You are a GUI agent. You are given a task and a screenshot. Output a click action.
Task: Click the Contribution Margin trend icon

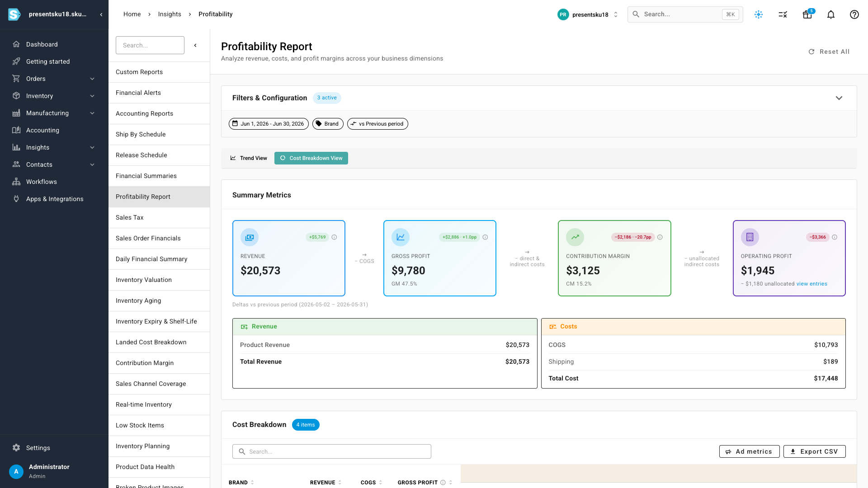point(575,237)
